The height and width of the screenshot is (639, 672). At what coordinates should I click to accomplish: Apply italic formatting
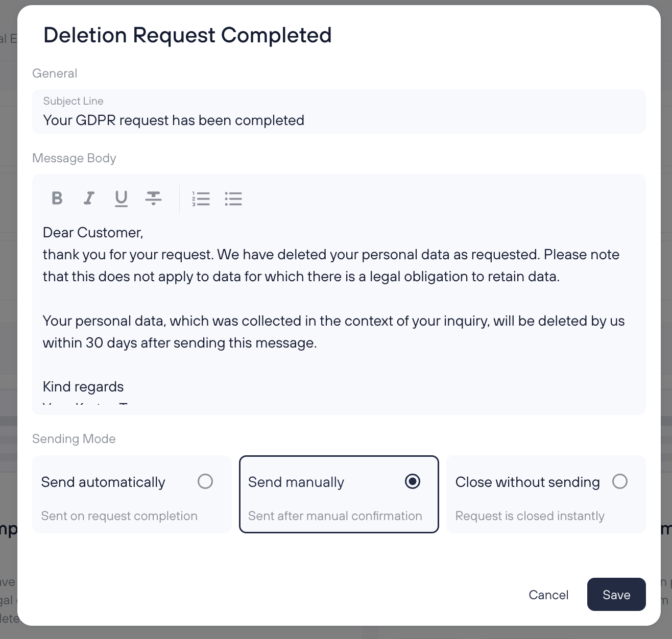pos(89,198)
